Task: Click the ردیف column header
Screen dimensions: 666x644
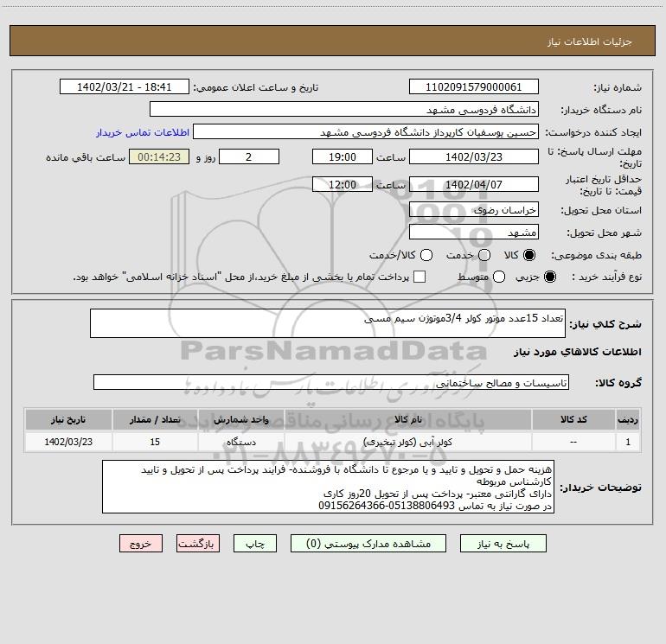Action: pyautogui.click(x=628, y=419)
